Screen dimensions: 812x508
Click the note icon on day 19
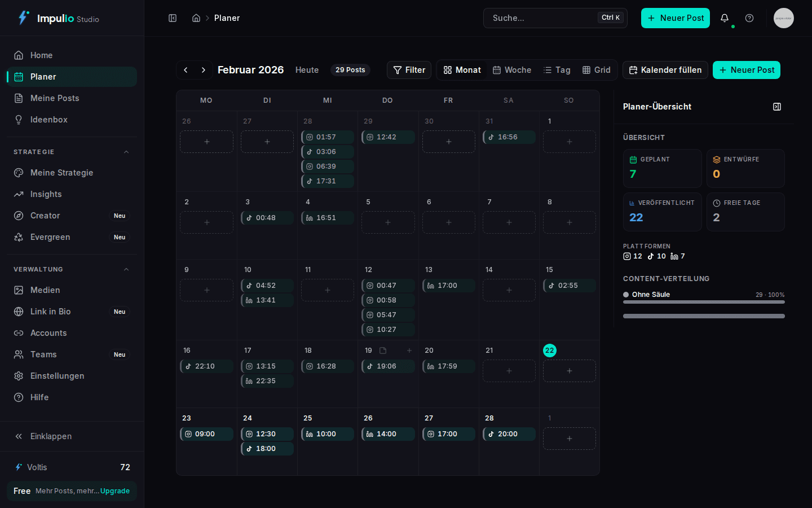point(383,351)
